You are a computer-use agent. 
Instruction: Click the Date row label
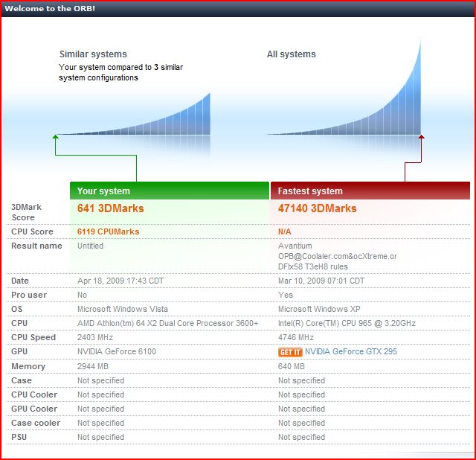tap(20, 281)
